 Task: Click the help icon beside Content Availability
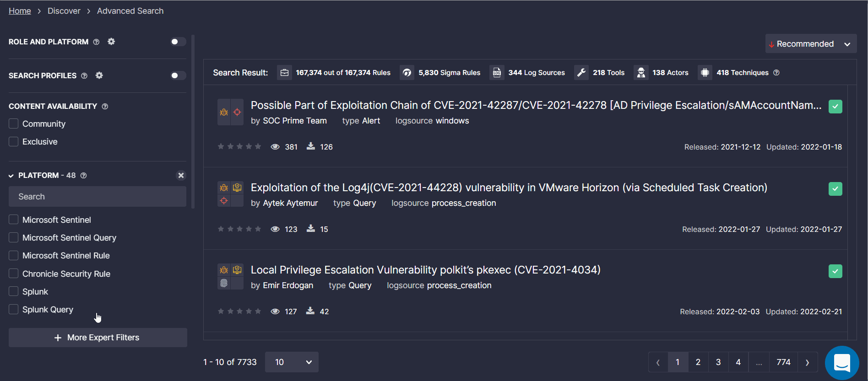click(x=105, y=106)
